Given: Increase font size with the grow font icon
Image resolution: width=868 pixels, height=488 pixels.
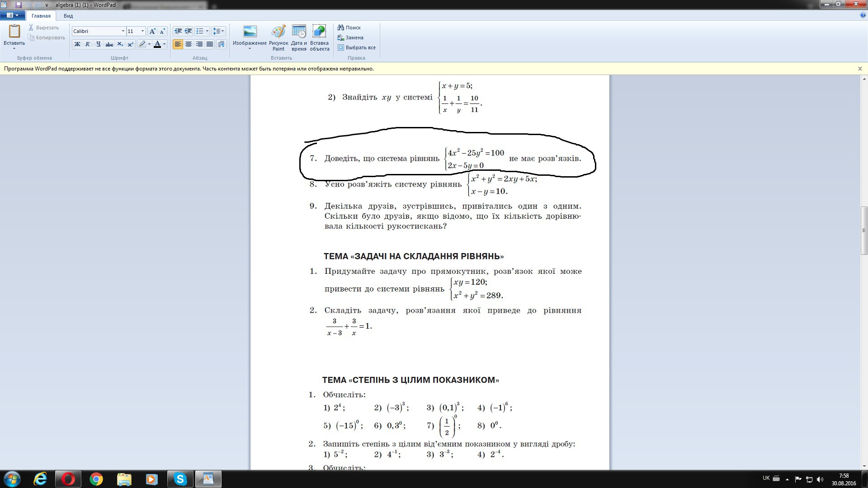Looking at the screenshot, I should [x=153, y=31].
